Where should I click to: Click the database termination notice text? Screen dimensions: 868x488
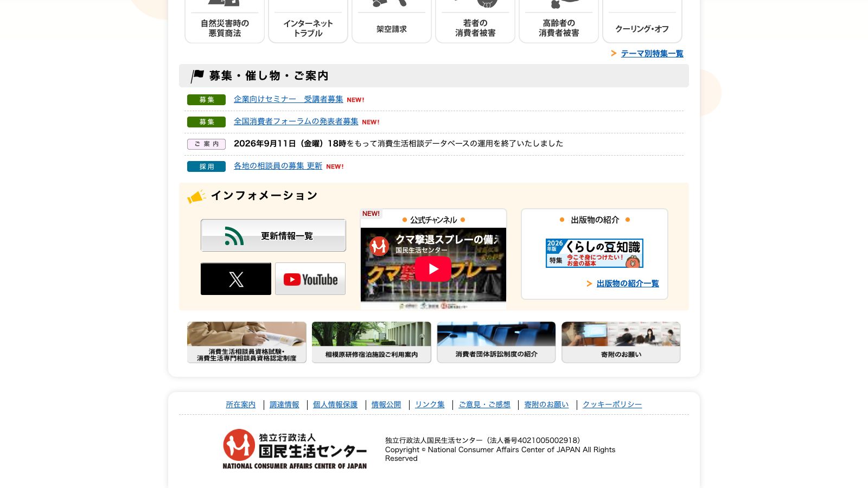(398, 144)
